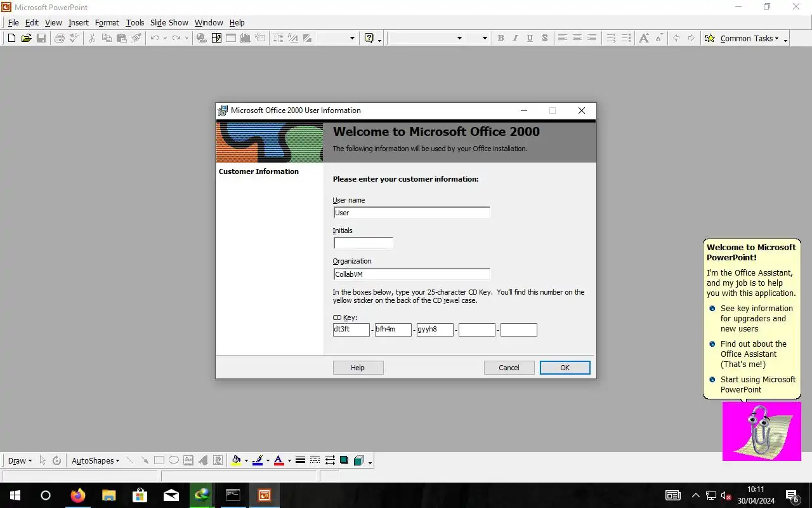Apply the blue Line Color swatch
The width and height of the screenshot is (812, 508).
click(x=258, y=460)
